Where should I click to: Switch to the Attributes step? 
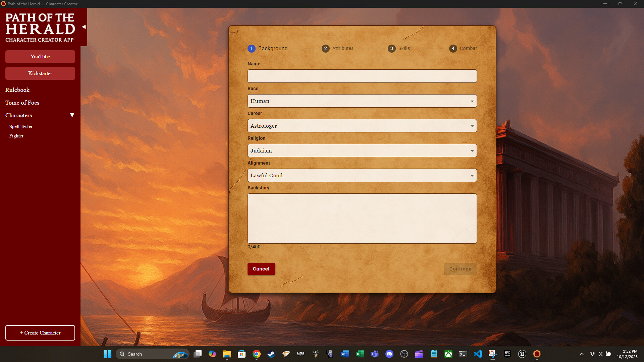click(338, 48)
